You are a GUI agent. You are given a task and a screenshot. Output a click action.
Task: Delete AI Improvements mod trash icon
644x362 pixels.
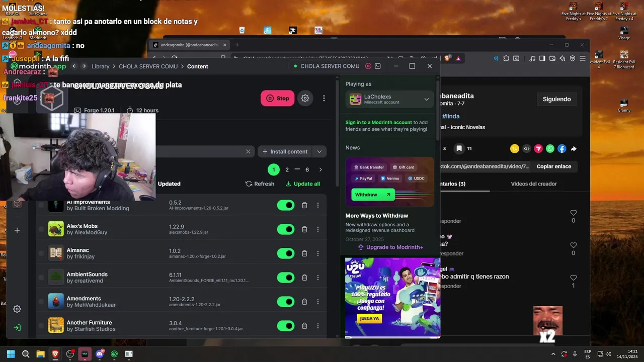pyautogui.click(x=304, y=205)
